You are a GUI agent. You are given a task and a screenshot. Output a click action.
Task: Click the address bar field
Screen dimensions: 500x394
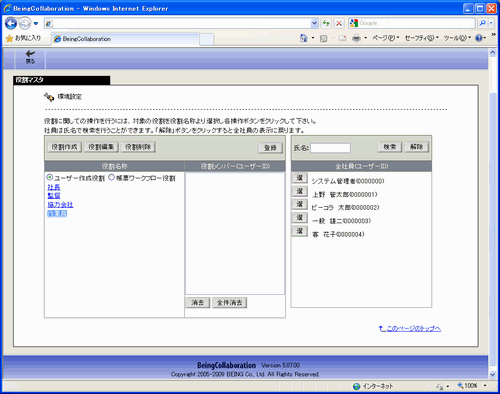point(181,23)
